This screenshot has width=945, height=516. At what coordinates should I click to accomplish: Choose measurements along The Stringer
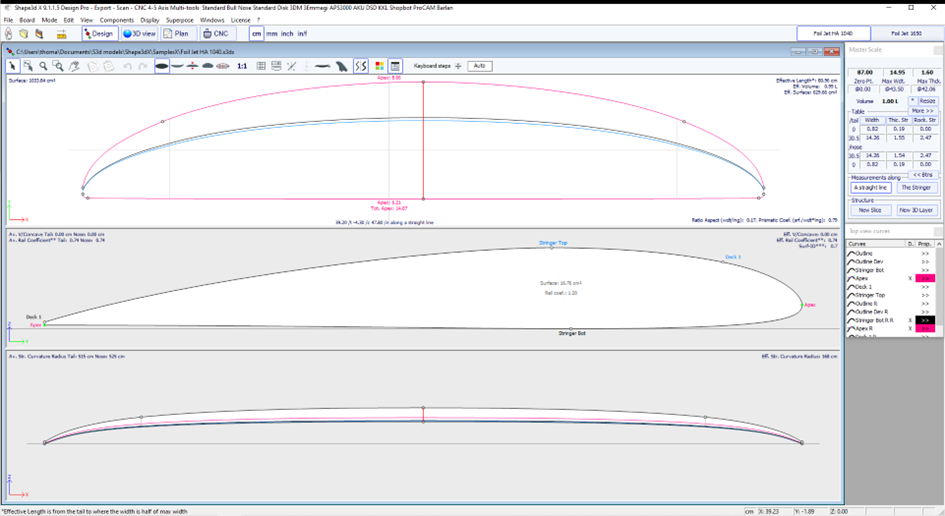point(917,187)
